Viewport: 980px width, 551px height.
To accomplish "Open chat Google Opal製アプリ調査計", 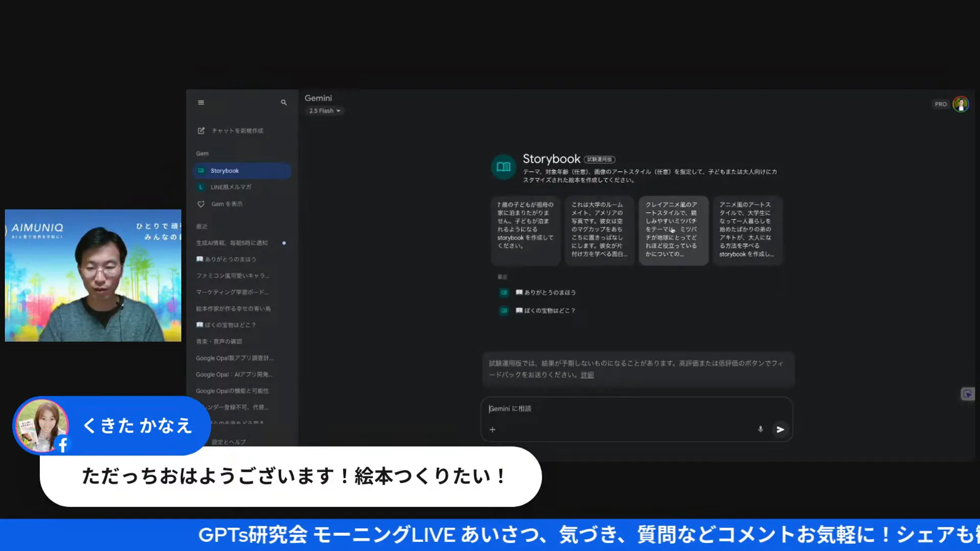I will tap(235, 358).
